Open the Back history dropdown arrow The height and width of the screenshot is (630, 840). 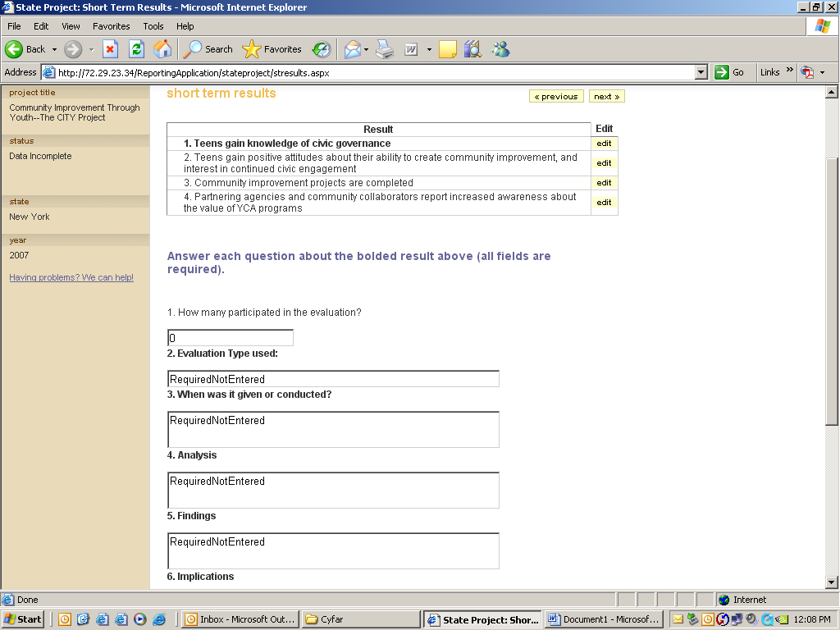pyautogui.click(x=55, y=49)
